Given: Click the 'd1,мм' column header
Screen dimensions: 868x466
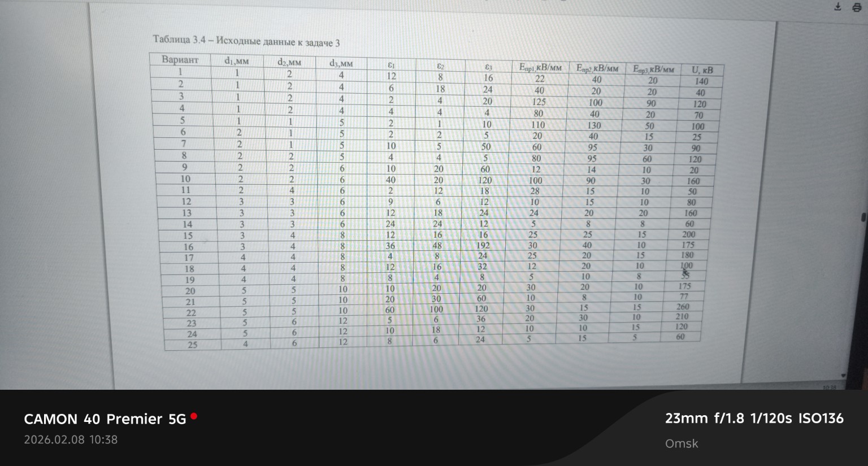Looking at the screenshot, I should click(x=236, y=61).
